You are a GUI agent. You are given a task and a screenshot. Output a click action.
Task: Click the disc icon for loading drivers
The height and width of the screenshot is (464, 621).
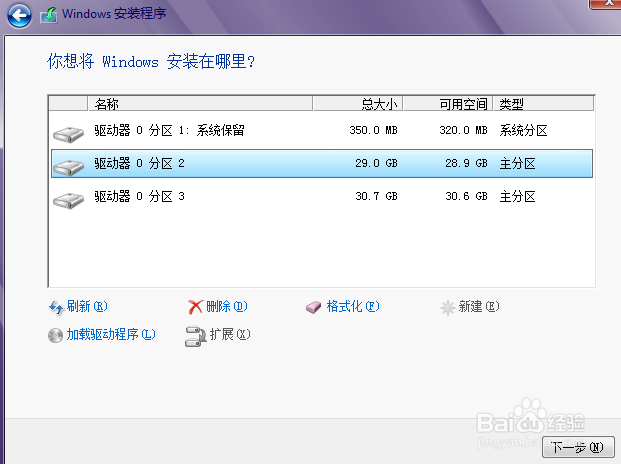[55, 335]
